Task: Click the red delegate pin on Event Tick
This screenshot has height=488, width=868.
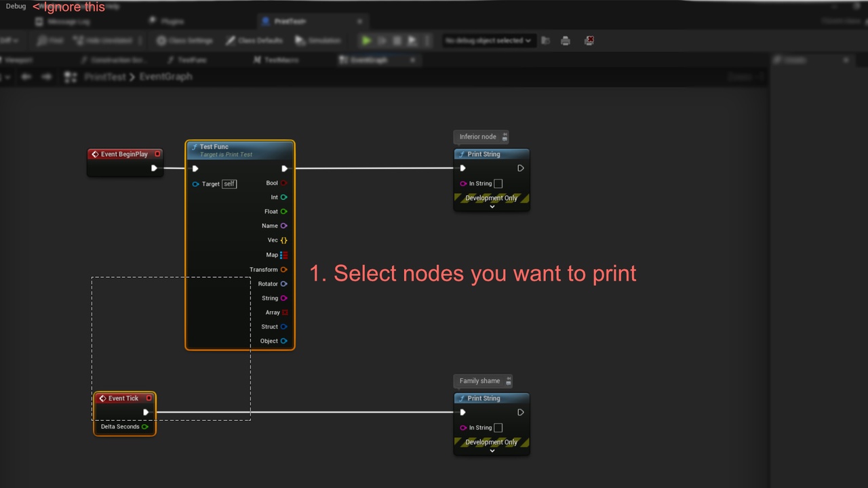Action: pyautogui.click(x=149, y=398)
